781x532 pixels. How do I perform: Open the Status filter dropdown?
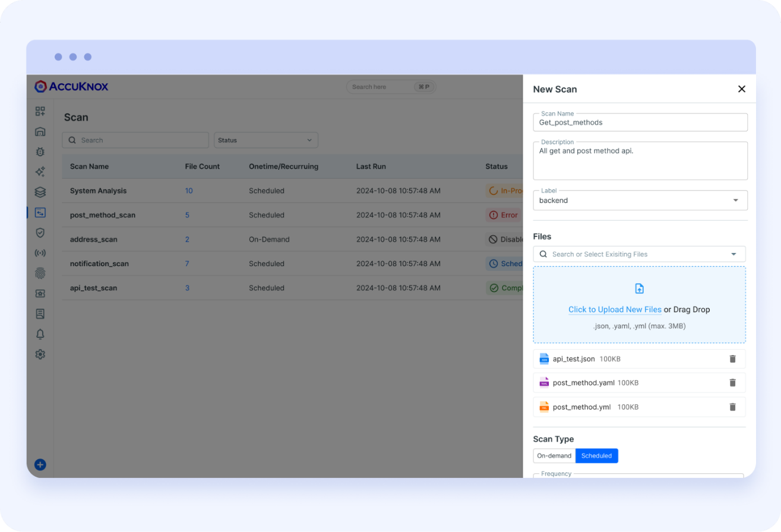tap(265, 140)
